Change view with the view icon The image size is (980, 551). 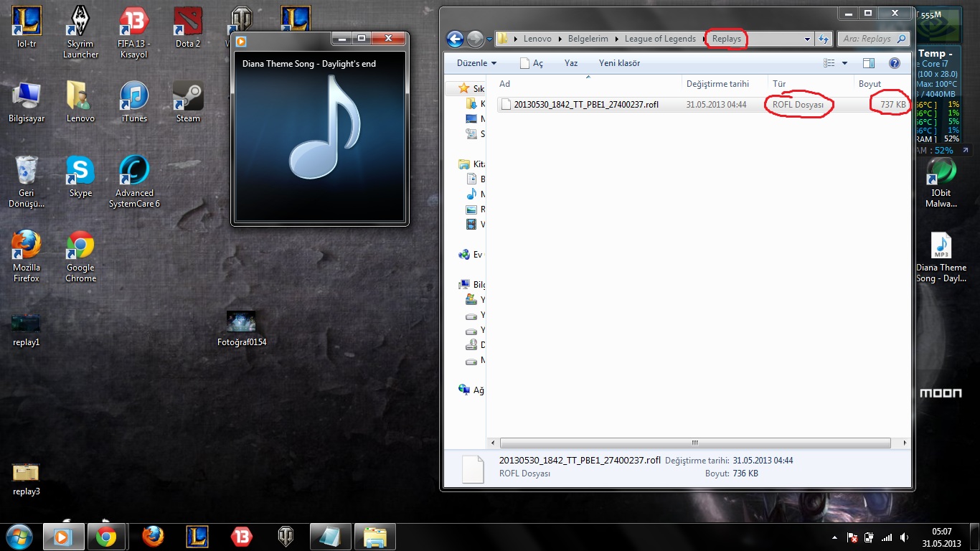pyautogui.click(x=829, y=63)
